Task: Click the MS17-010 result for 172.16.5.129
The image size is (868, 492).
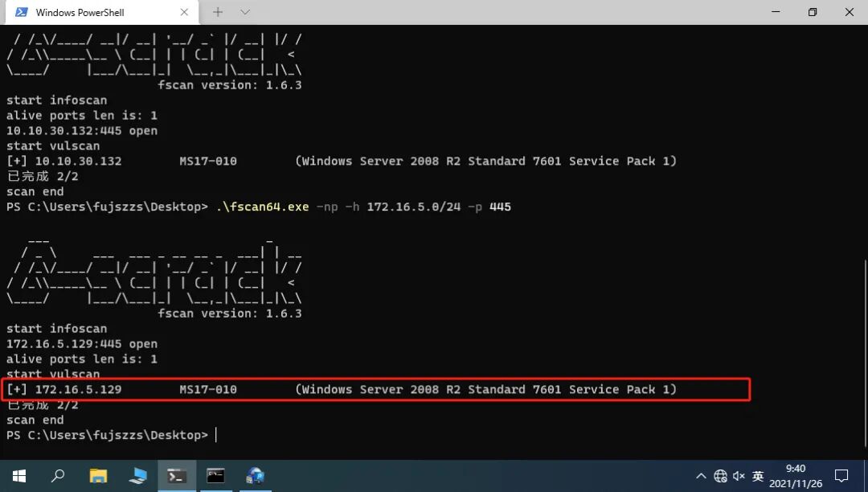Action: 208,390
